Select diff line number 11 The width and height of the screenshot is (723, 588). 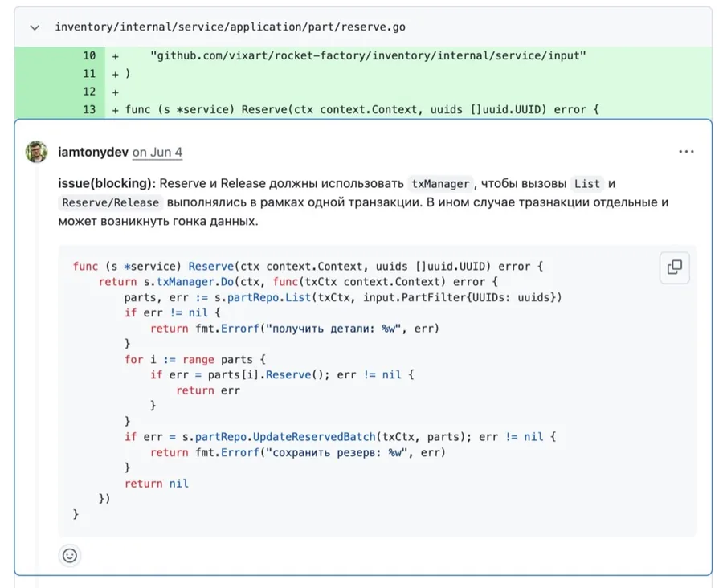coord(89,74)
